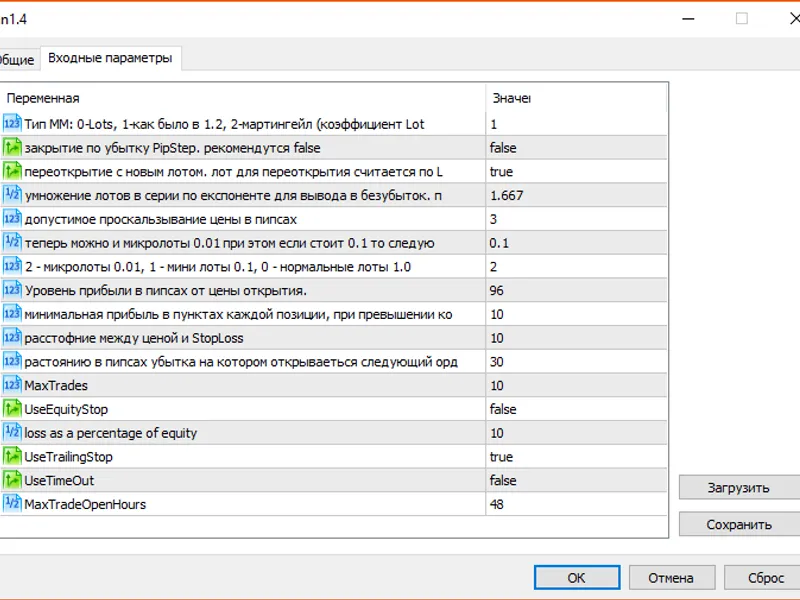This screenshot has width=800, height=600.
Task: Click the integer icon beside 'Уровень прибыли в пипсах'
Action: pyautogui.click(x=12, y=290)
